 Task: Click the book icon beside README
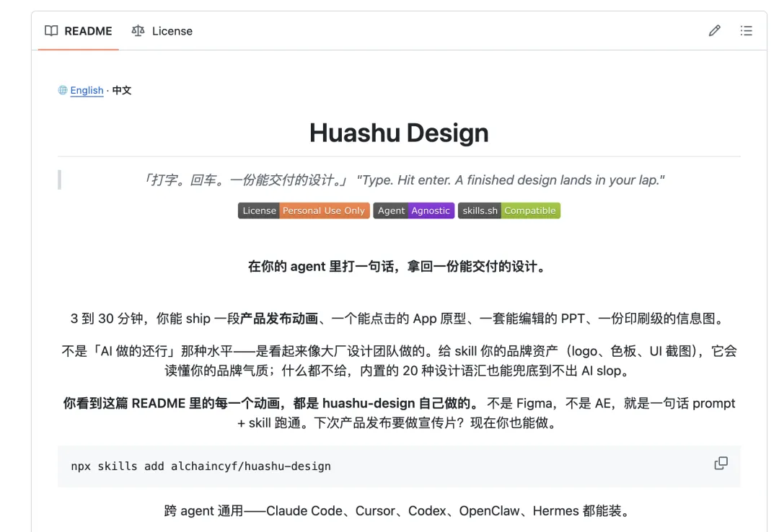click(x=51, y=30)
